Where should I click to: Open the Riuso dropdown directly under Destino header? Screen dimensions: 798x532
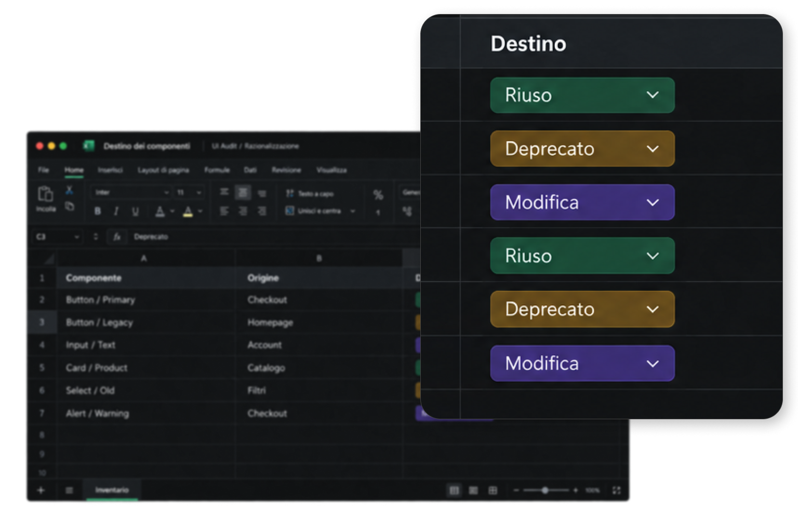[x=582, y=95]
